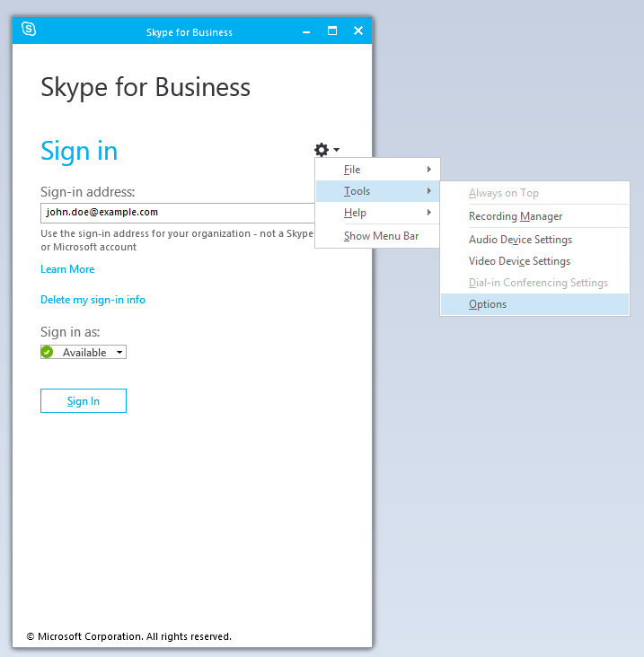Screen dimensions: 644x657
Task: Select Audio Device Settings
Action: [520, 240]
